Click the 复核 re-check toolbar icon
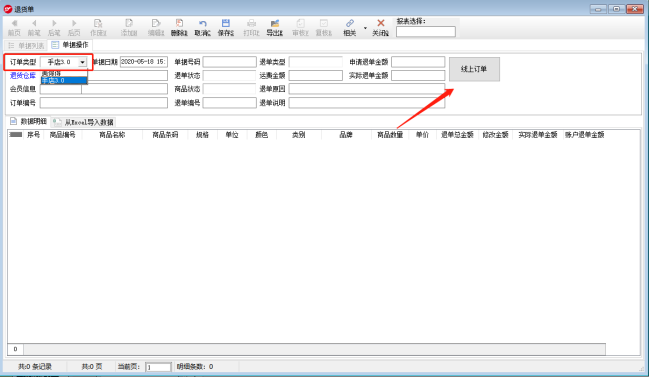This screenshot has height=377, width=650. pyautogui.click(x=324, y=27)
